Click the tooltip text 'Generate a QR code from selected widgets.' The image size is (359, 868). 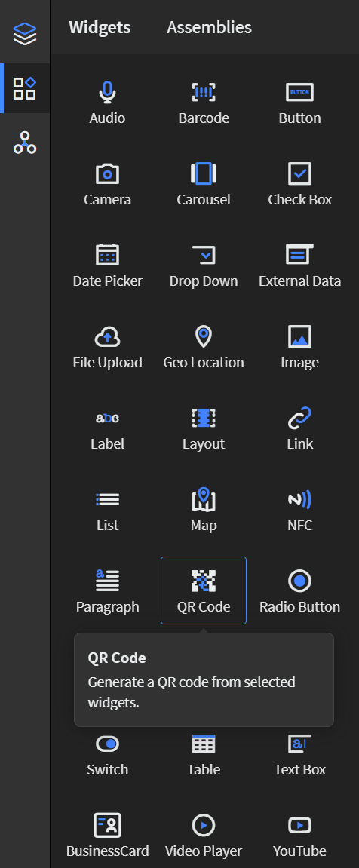192,692
